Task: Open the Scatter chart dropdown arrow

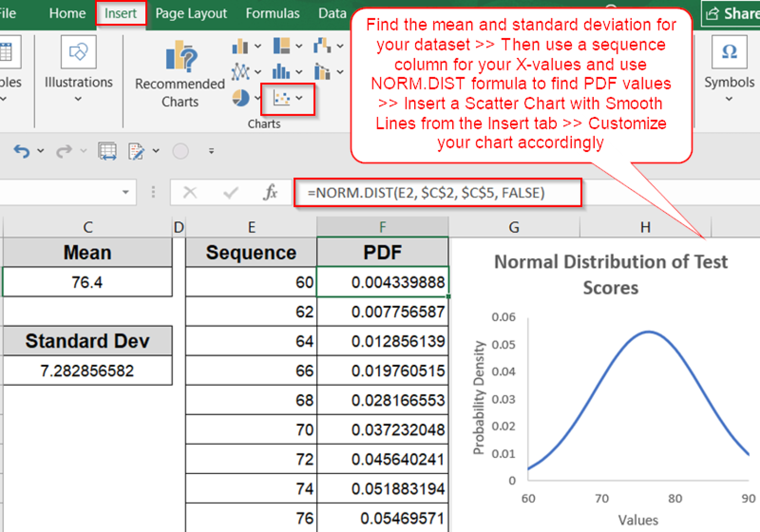Action: click(299, 98)
